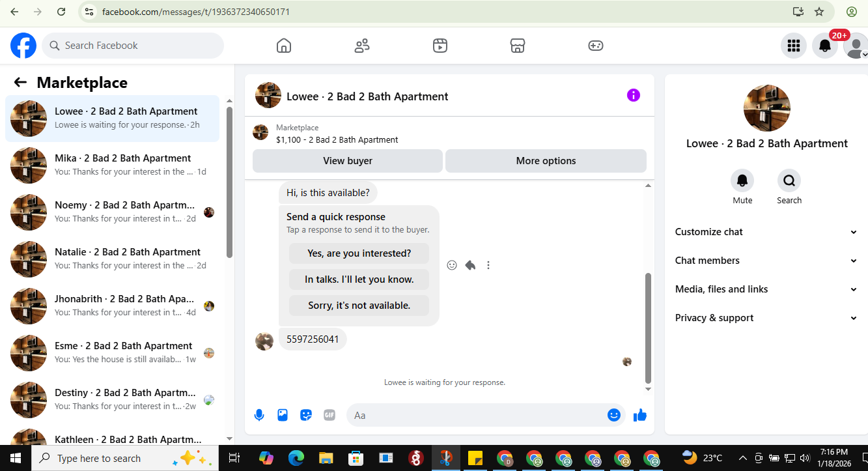Click sender avatar beside phone number message

click(x=264, y=341)
